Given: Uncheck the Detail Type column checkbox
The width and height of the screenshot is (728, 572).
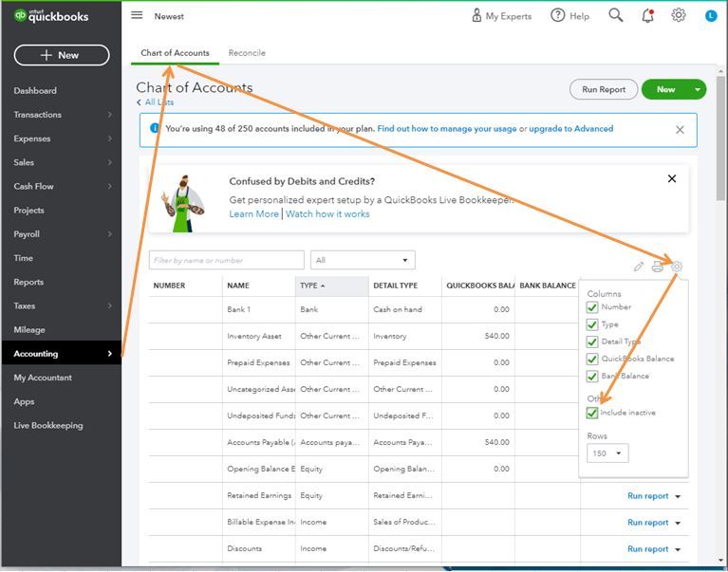Looking at the screenshot, I should click(592, 341).
